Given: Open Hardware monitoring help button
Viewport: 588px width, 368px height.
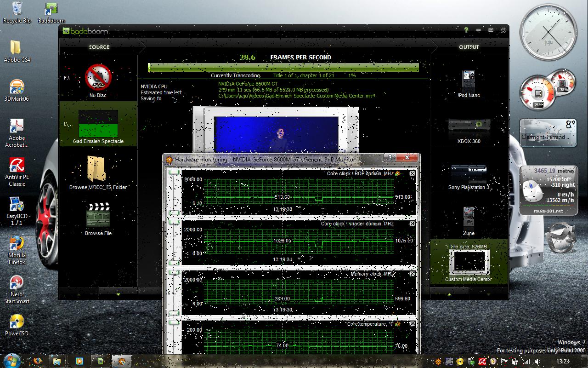Looking at the screenshot, I should click(x=390, y=158).
